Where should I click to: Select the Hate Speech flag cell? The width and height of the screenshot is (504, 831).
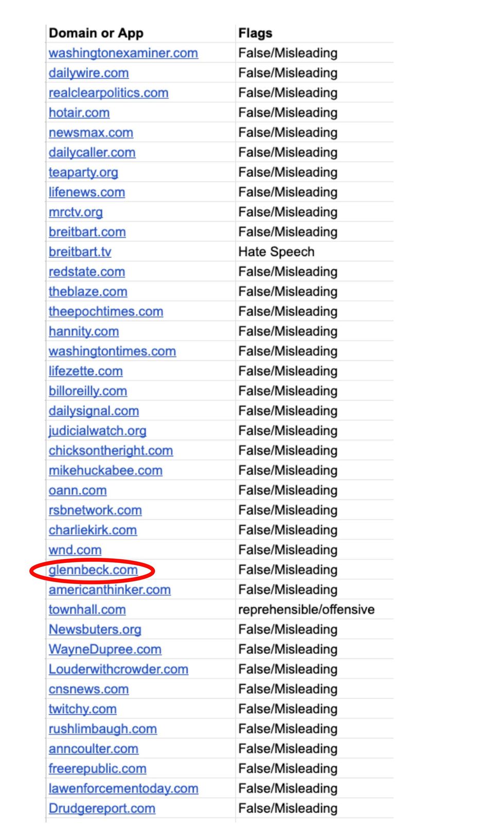276,252
